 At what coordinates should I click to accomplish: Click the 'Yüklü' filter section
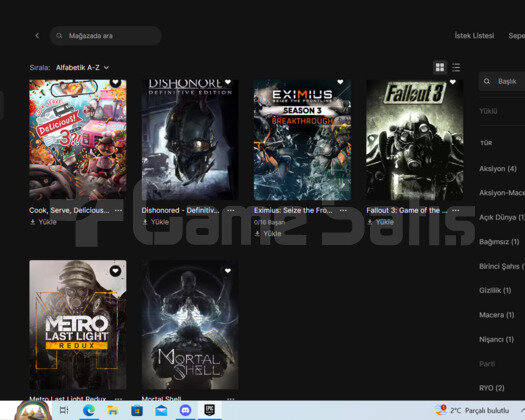tap(488, 111)
